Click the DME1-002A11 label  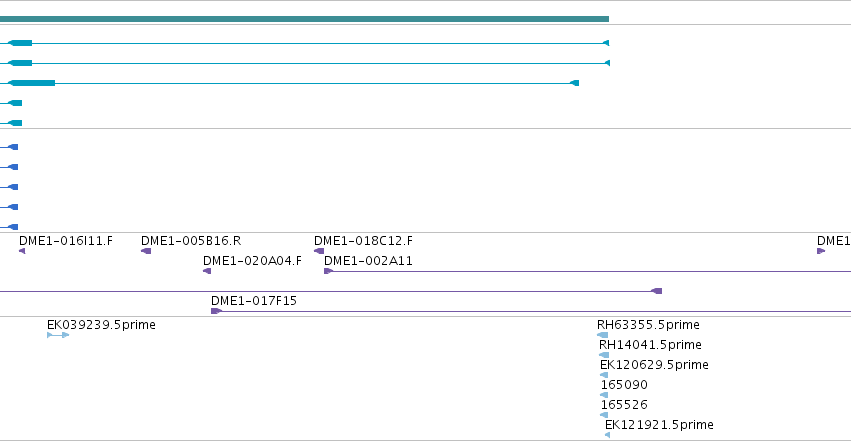coord(368,261)
